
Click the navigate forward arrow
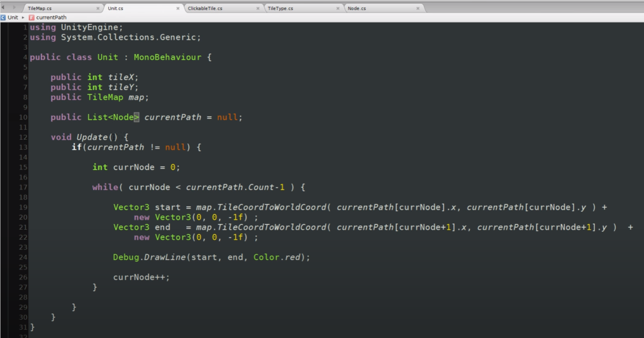[x=14, y=8]
